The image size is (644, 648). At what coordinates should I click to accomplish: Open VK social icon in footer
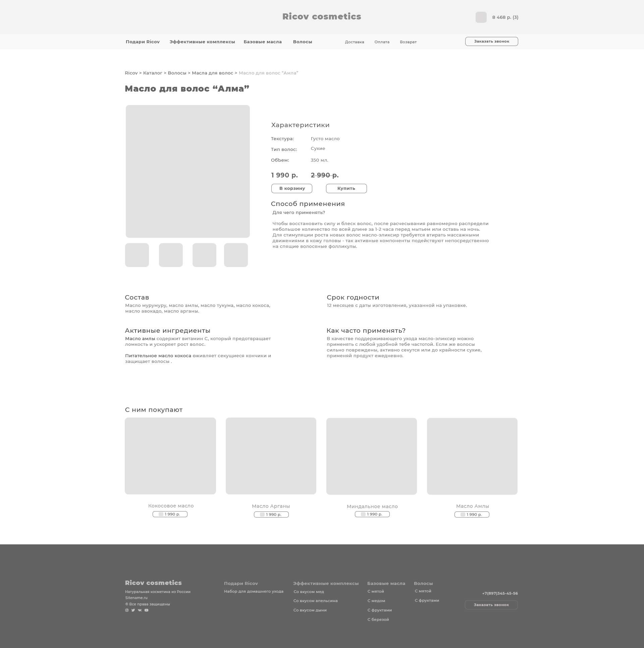coord(140,610)
